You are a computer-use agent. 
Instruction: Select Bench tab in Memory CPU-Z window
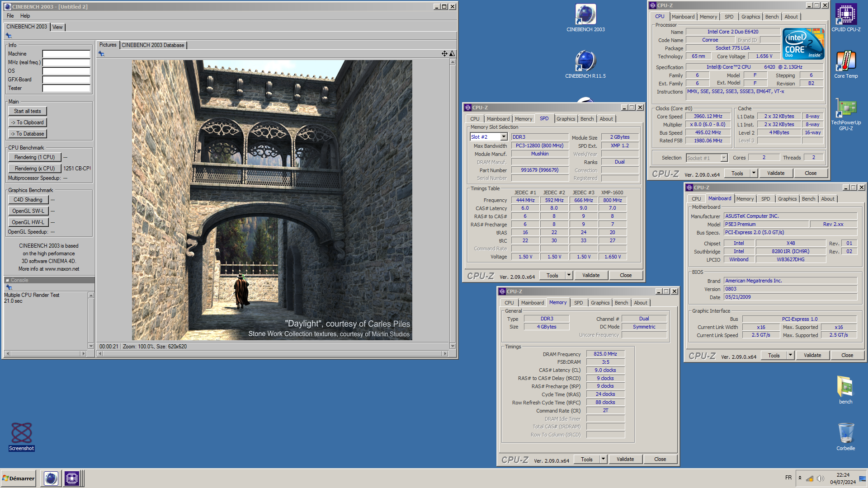621,303
